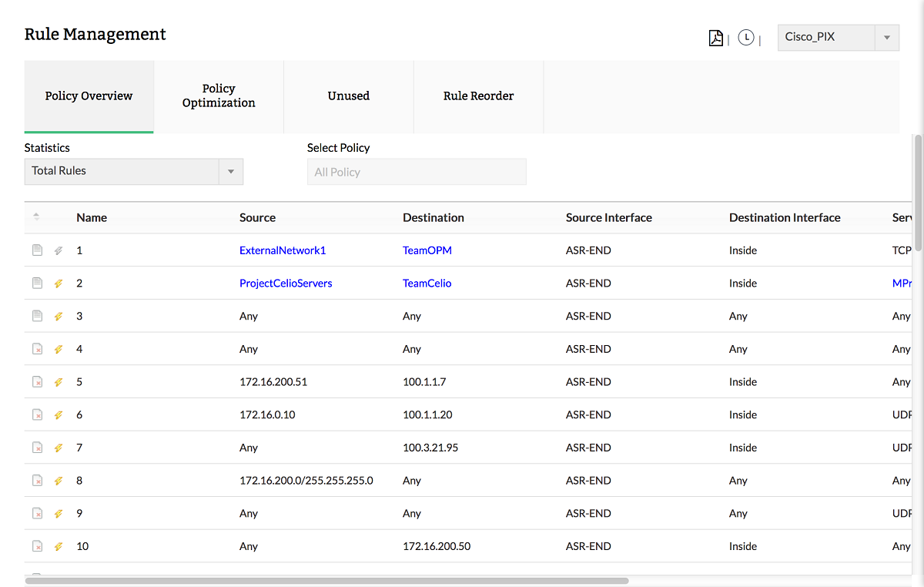Toggle the red document marker on rule 9

click(x=37, y=513)
